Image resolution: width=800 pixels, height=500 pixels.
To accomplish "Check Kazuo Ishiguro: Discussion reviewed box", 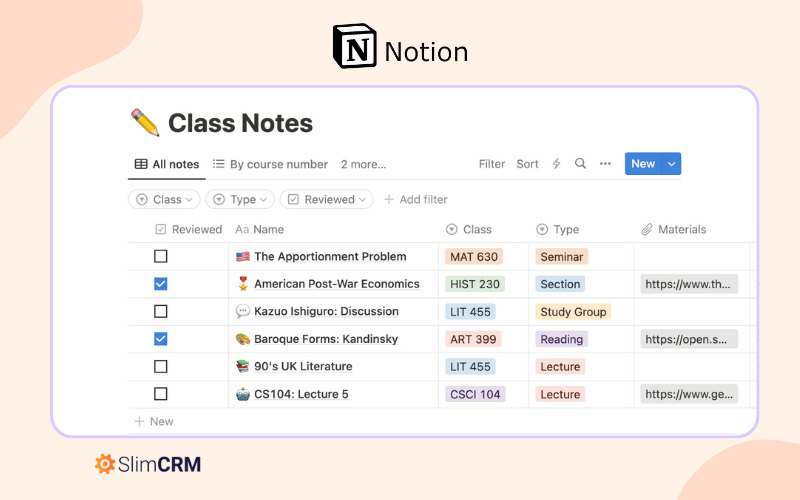I will (161, 311).
